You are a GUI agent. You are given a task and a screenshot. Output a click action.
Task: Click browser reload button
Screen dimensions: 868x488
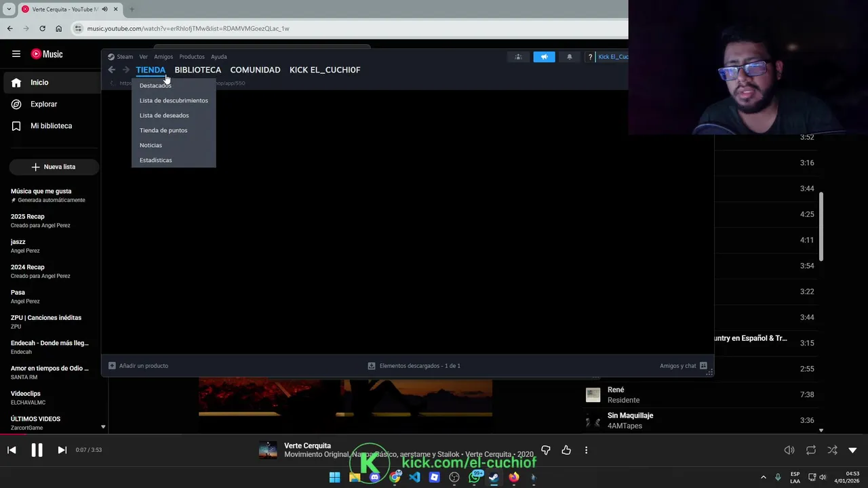pos(42,28)
